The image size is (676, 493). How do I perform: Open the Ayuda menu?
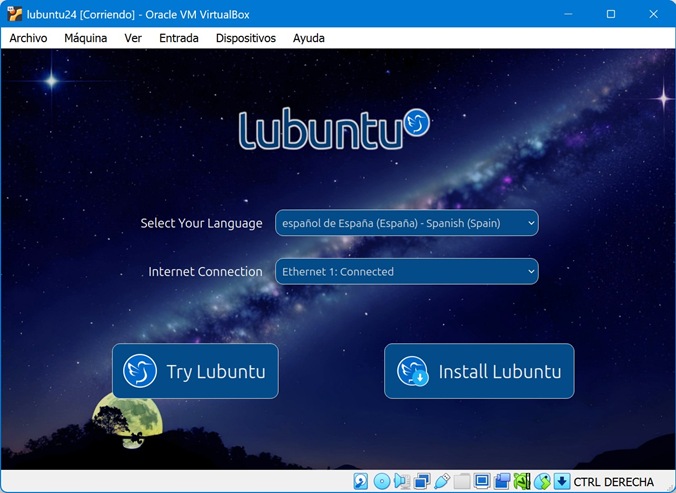coord(308,38)
